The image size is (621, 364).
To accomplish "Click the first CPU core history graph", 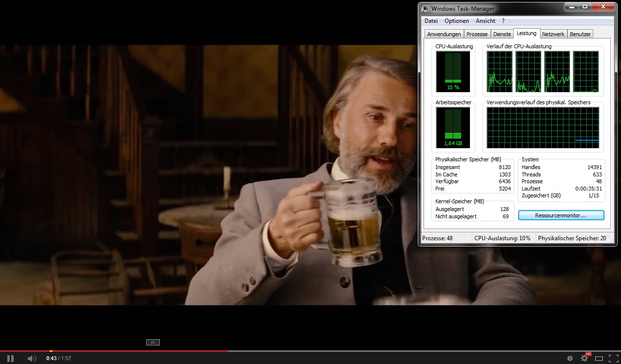I will (x=500, y=72).
